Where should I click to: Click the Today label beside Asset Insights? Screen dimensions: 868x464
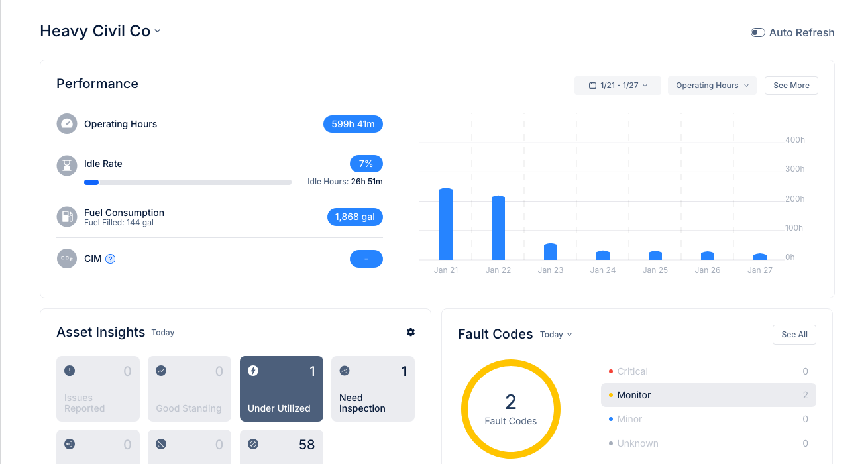point(163,333)
